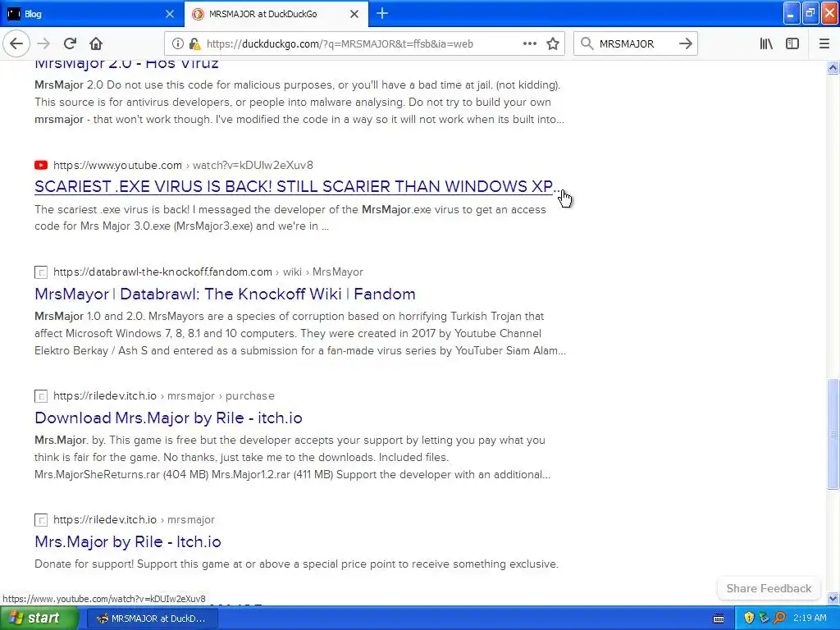Click the forward navigation arrow
The image size is (840, 630).
click(x=43, y=43)
